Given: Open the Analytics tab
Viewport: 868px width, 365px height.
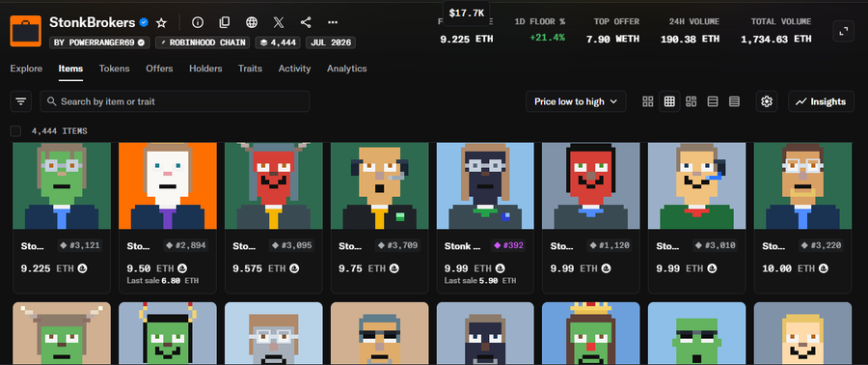Looking at the screenshot, I should click(346, 69).
